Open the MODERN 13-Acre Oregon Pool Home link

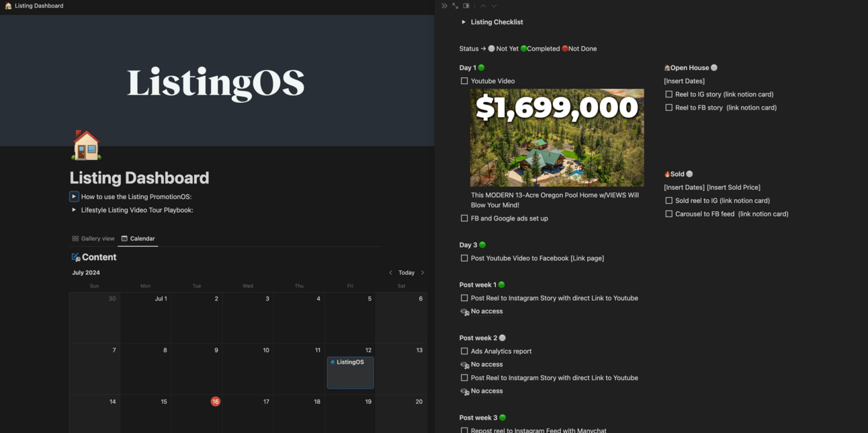click(x=555, y=200)
